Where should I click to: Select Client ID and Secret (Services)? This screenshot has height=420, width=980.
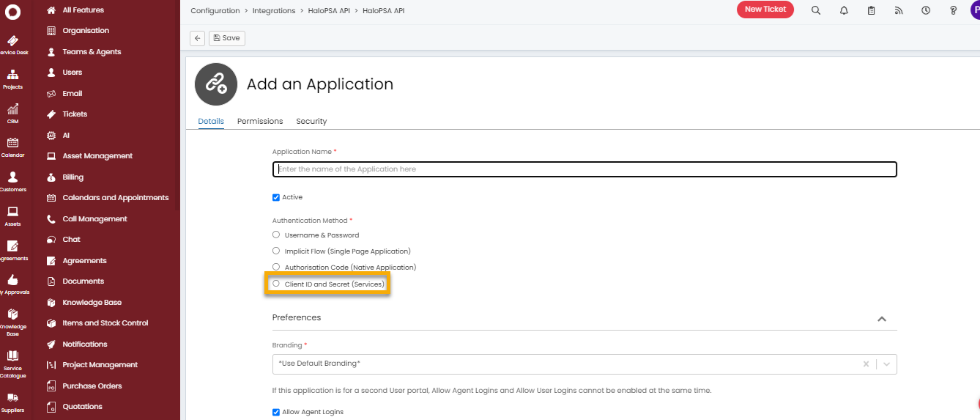[x=276, y=283]
